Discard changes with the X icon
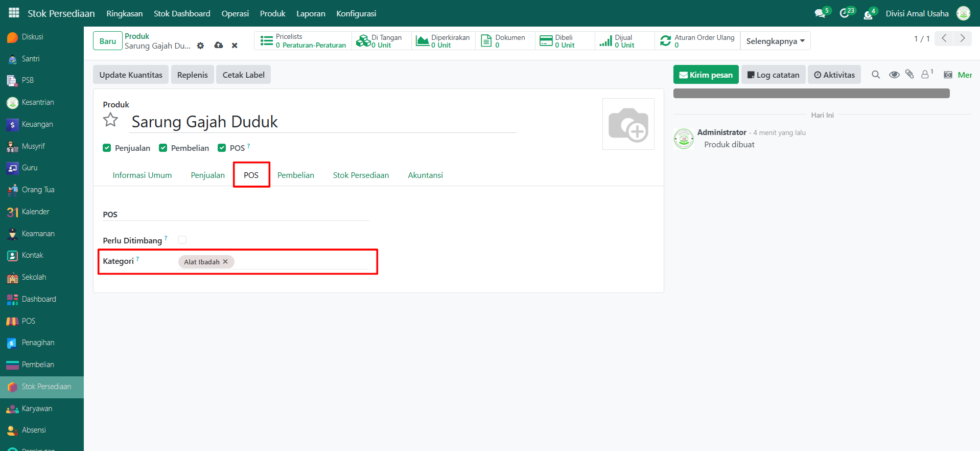The height and width of the screenshot is (451, 980). pos(235,46)
